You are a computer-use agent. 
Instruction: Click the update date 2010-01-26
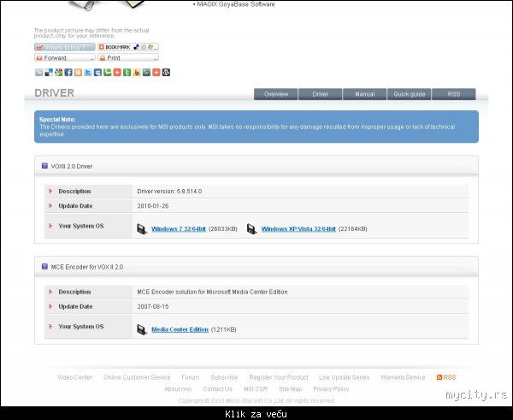(x=153, y=206)
